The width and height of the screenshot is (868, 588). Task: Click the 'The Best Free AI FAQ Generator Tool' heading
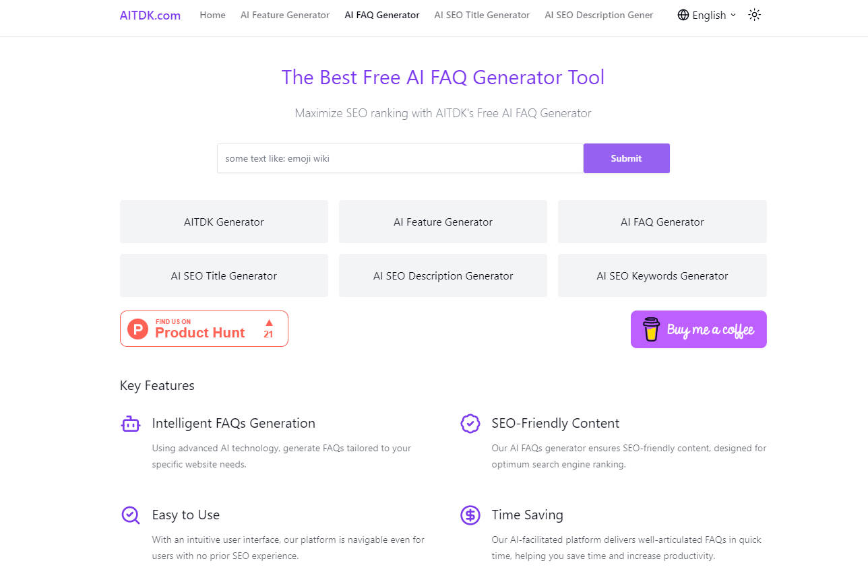pyautogui.click(x=443, y=77)
